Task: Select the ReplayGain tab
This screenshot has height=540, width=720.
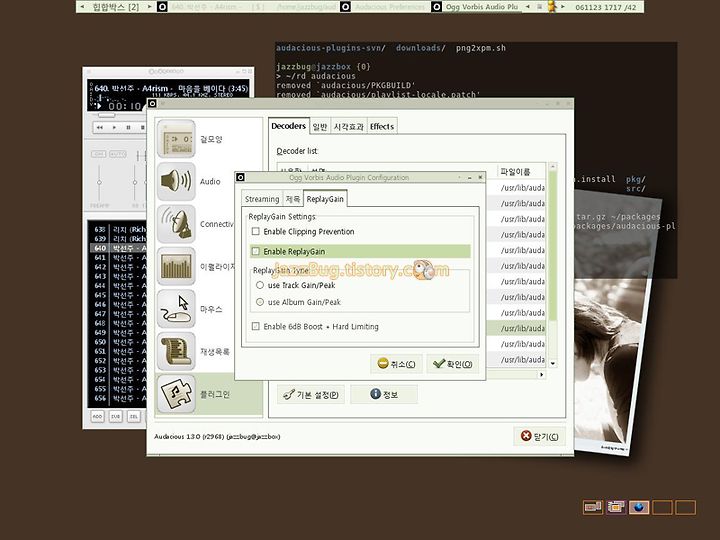Action: [325, 199]
